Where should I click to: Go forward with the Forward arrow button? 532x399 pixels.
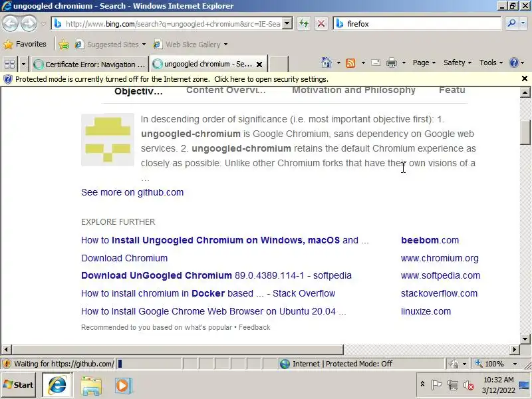(29, 24)
